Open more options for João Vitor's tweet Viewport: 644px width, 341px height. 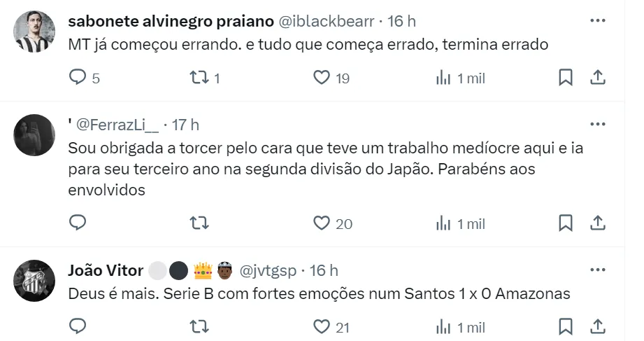(597, 270)
